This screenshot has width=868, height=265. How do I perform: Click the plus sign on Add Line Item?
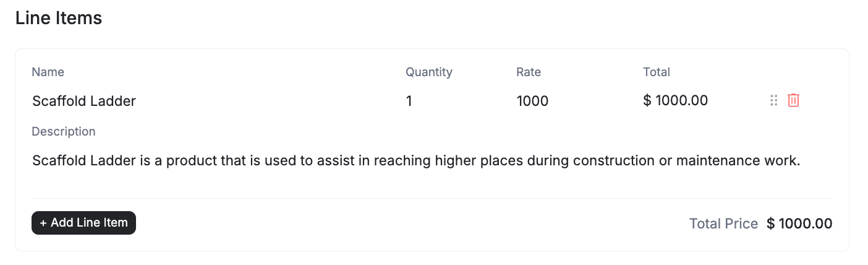click(x=43, y=223)
